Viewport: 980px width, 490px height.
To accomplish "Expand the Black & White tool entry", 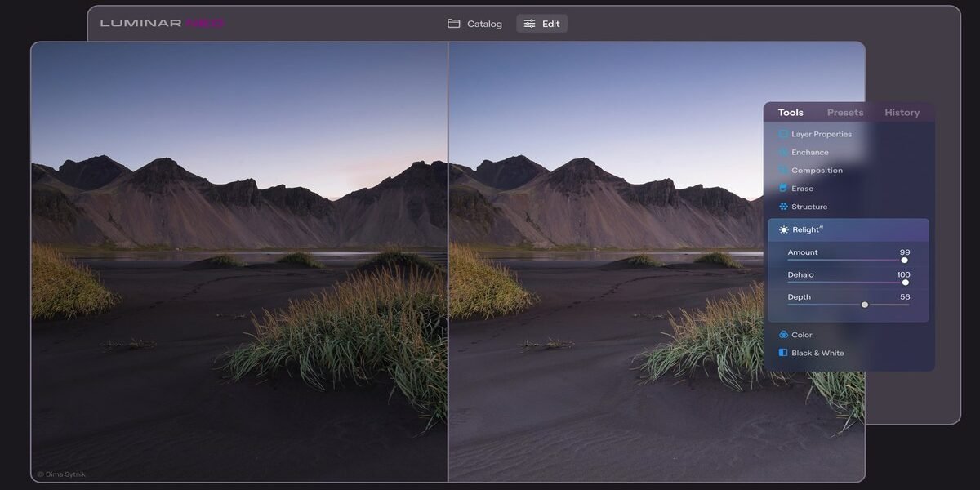I will tap(849, 353).
